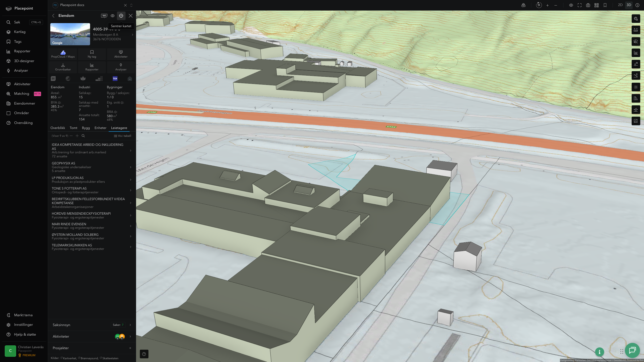Open the property Analyser lightning tile
The width and height of the screenshot is (644, 362).
pos(121,67)
